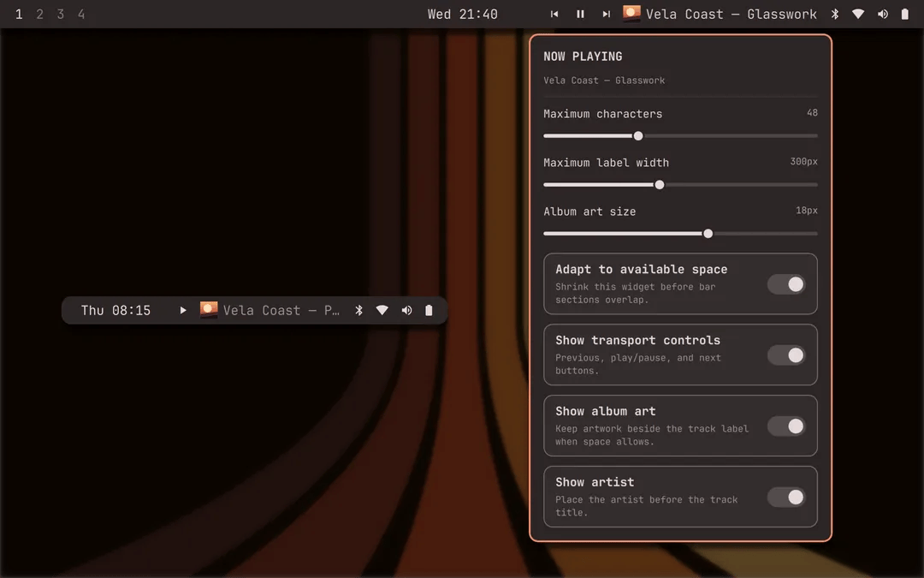The width and height of the screenshot is (924, 578).
Task: Skip to previous track in top bar
Action: tap(554, 15)
